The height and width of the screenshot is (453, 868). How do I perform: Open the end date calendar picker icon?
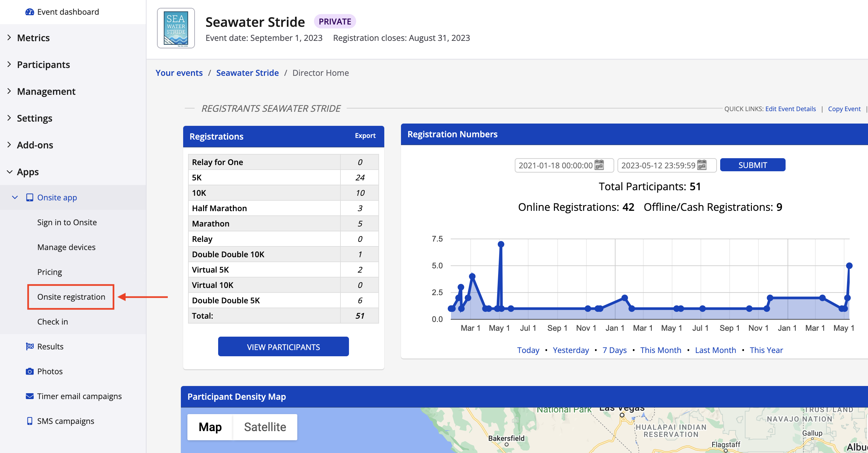pos(702,165)
